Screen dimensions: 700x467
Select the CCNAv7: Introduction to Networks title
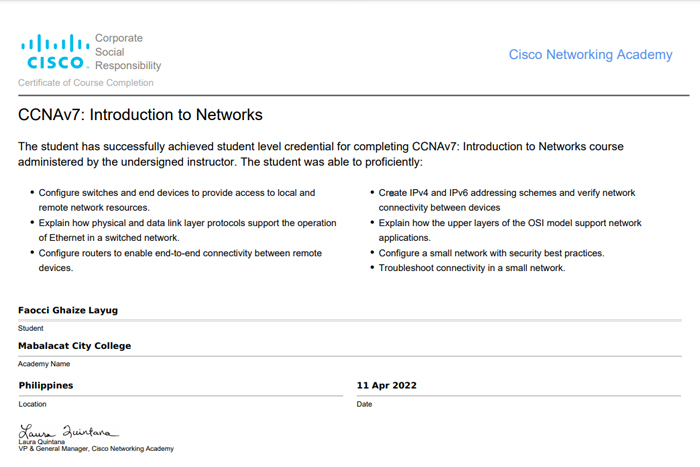pyautogui.click(x=140, y=115)
